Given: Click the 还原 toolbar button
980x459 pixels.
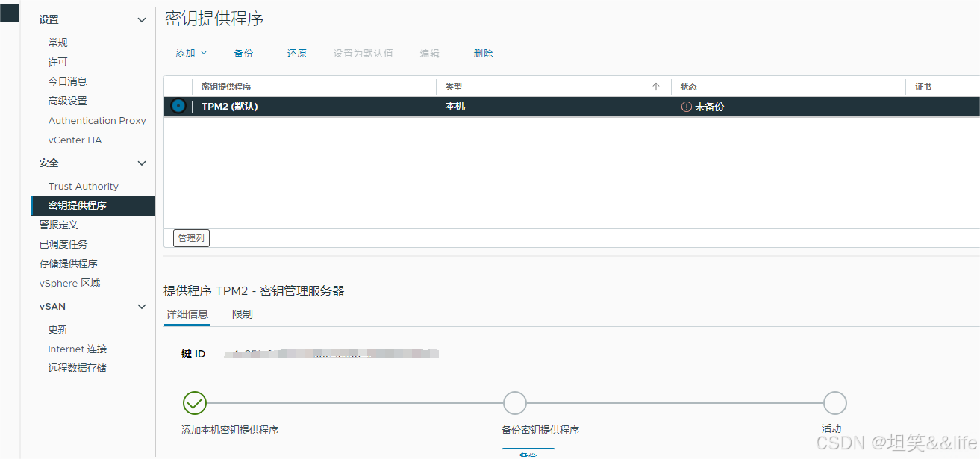Looking at the screenshot, I should pos(296,53).
